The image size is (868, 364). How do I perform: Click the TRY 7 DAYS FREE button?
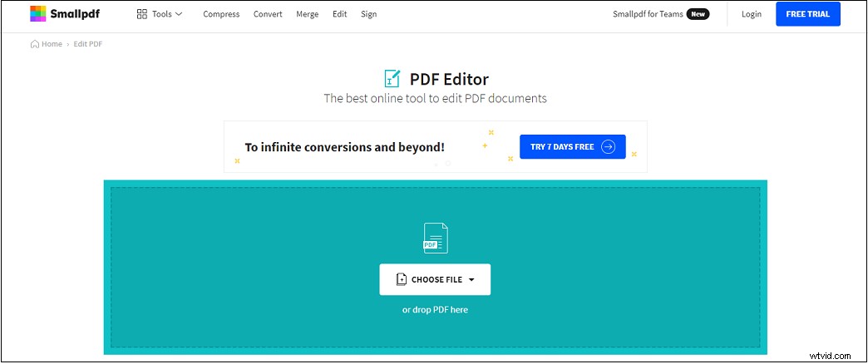coord(572,147)
